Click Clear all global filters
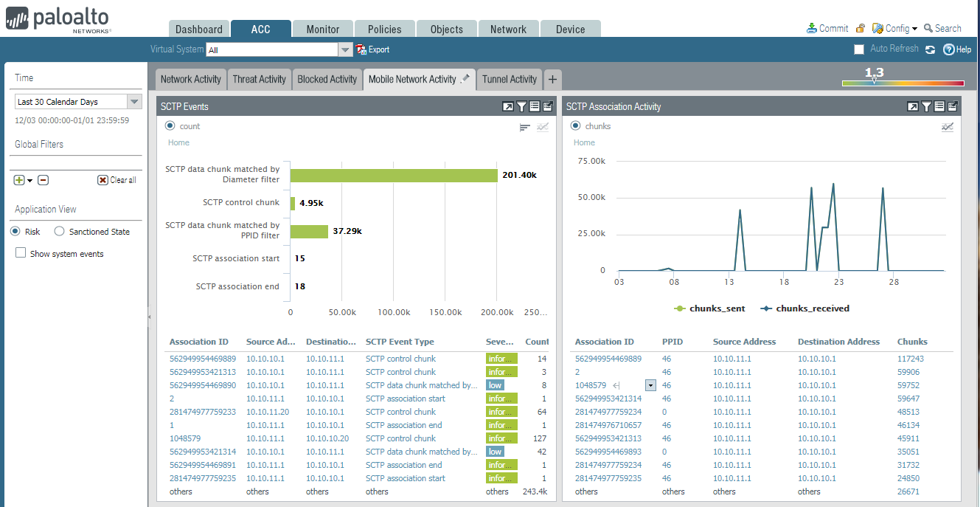Viewport: 980px width, 507px height. (x=117, y=180)
